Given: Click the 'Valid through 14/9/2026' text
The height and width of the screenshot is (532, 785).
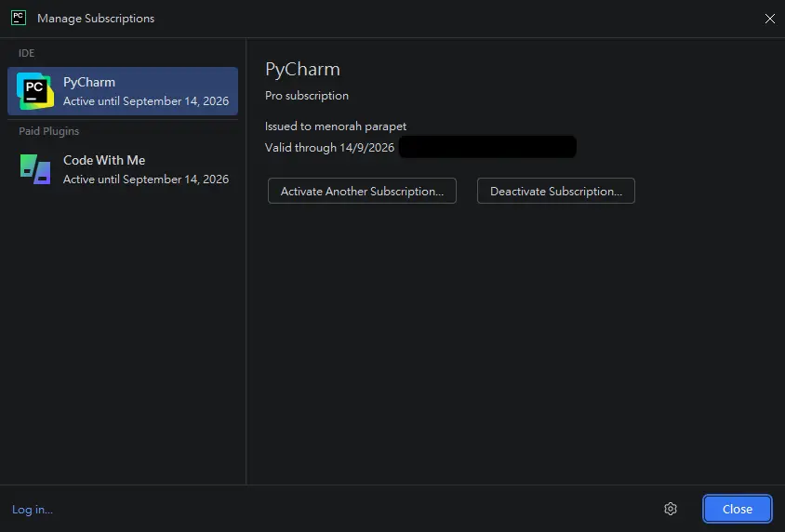Looking at the screenshot, I should (329, 148).
